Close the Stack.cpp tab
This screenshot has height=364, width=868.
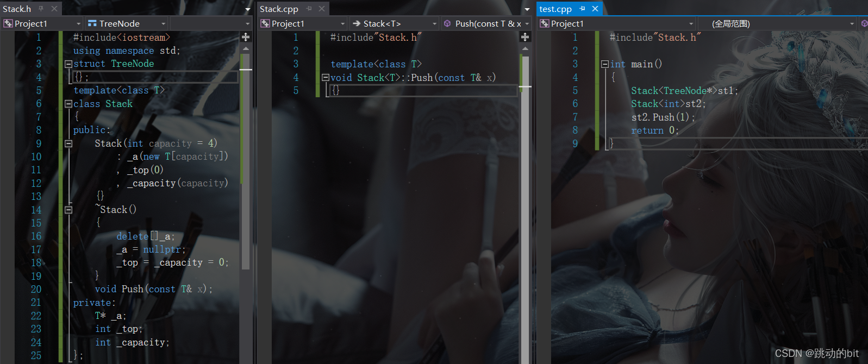coord(322,9)
